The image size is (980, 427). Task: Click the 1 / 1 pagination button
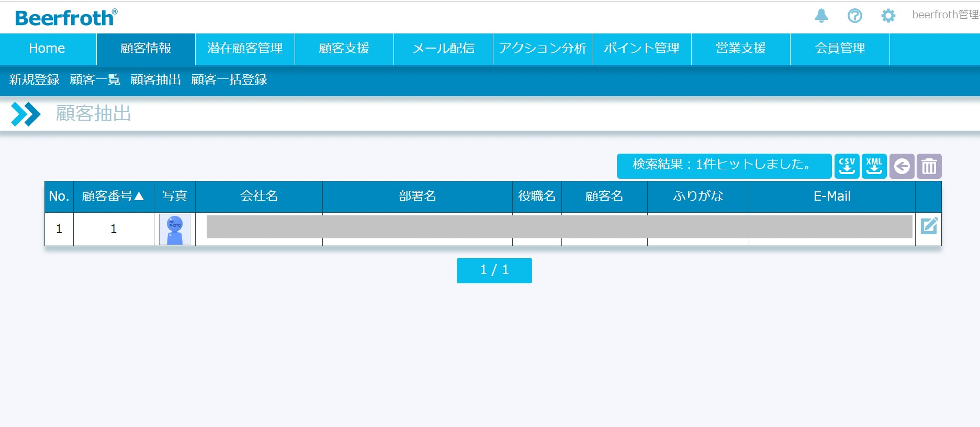point(494,270)
